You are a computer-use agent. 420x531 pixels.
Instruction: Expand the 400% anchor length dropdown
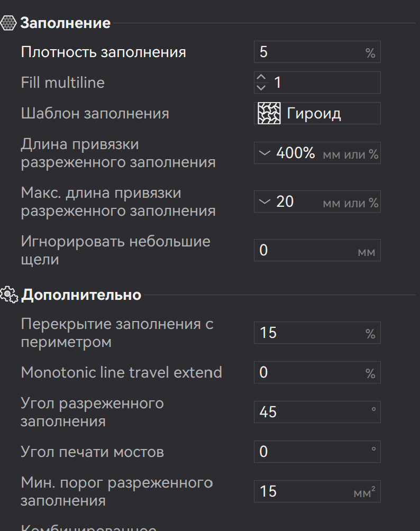tap(264, 153)
